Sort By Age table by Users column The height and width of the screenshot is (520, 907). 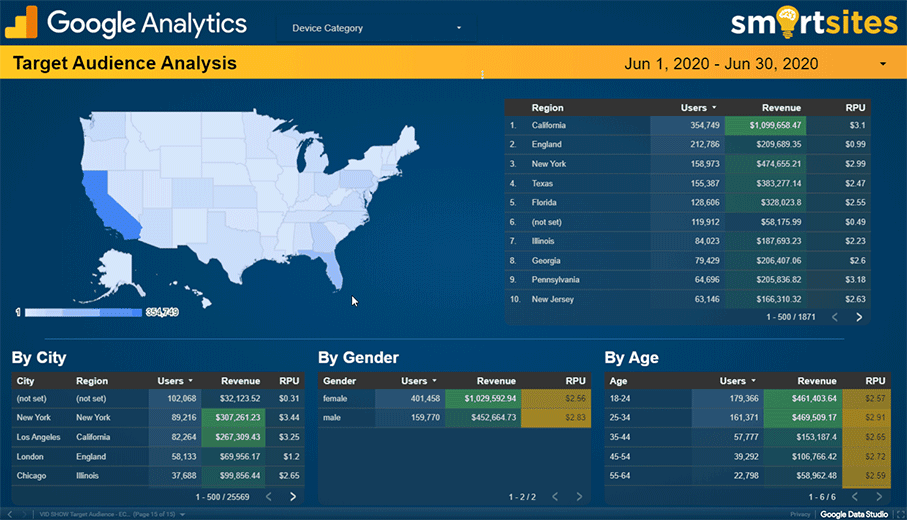(739, 381)
